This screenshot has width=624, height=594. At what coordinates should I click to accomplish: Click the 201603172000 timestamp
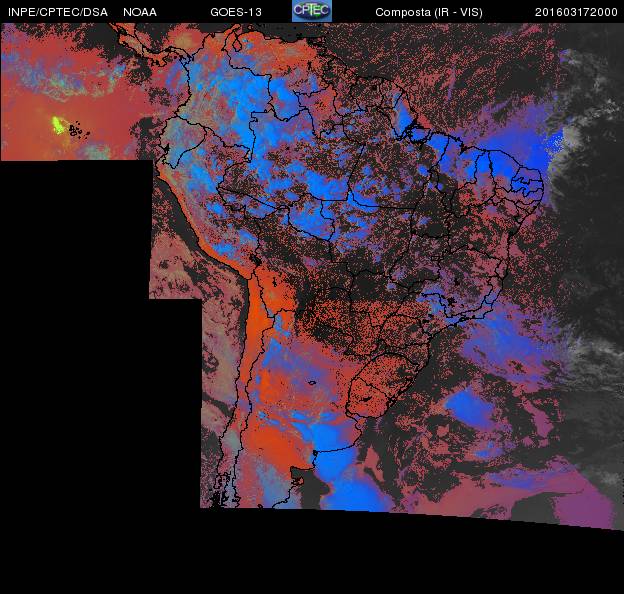pos(576,12)
